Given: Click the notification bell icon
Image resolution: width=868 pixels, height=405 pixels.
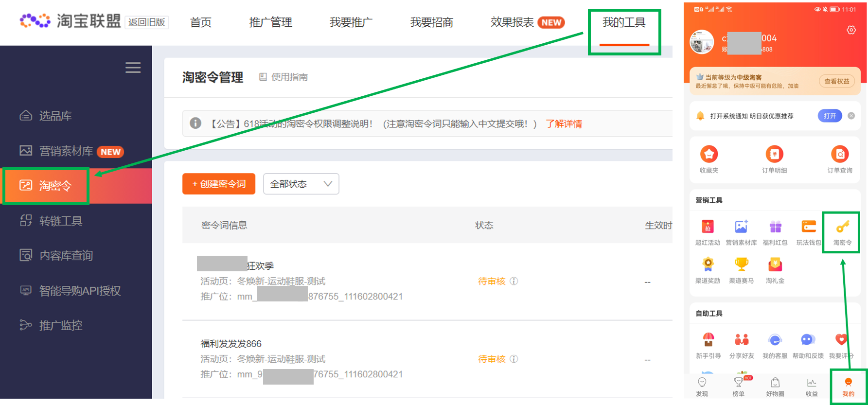Looking at the screenshot, I should coord(700,116).
